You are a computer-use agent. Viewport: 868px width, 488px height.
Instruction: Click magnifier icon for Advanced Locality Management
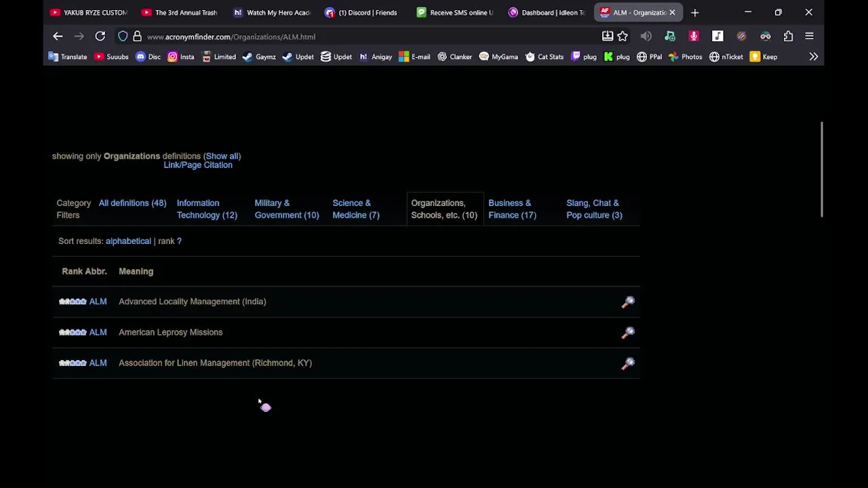(628, 302)
